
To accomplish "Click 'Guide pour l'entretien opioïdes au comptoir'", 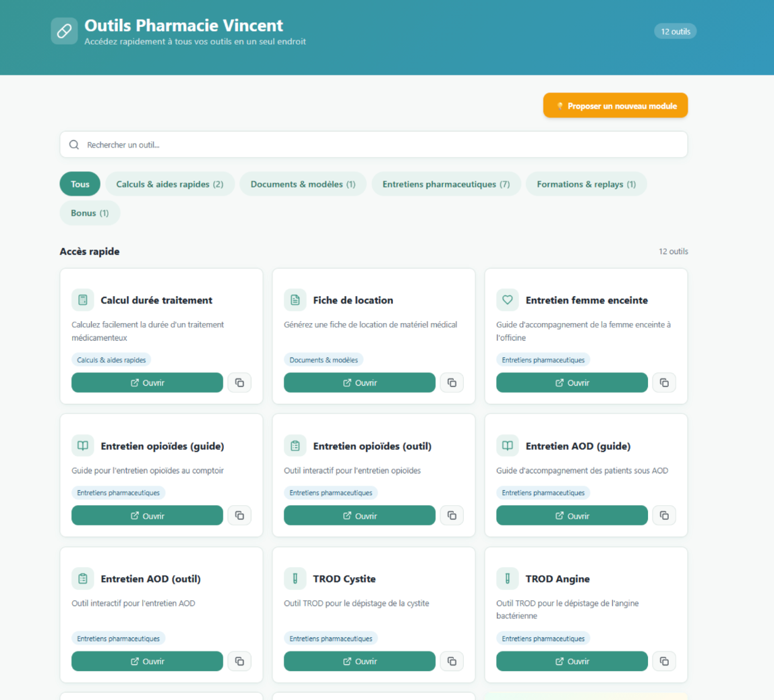I will point(148,471).
